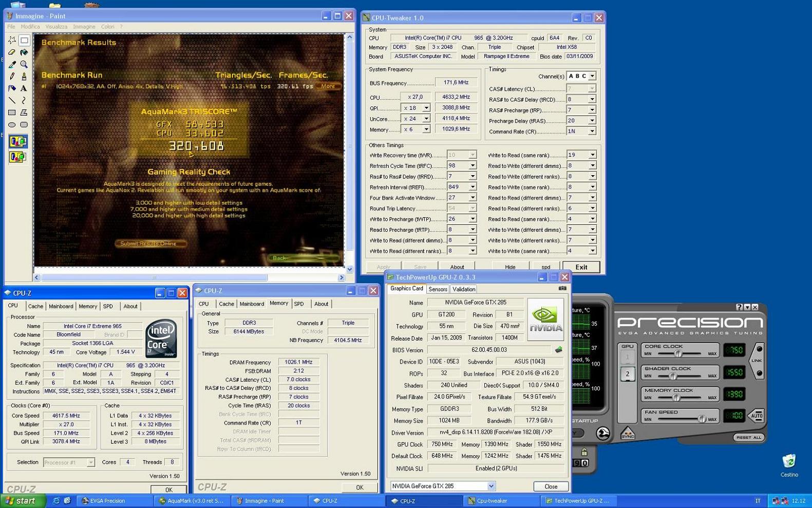Select the Pick Color eyedropper tool
This screenshot has height=508, width=812.
(12, 64)
